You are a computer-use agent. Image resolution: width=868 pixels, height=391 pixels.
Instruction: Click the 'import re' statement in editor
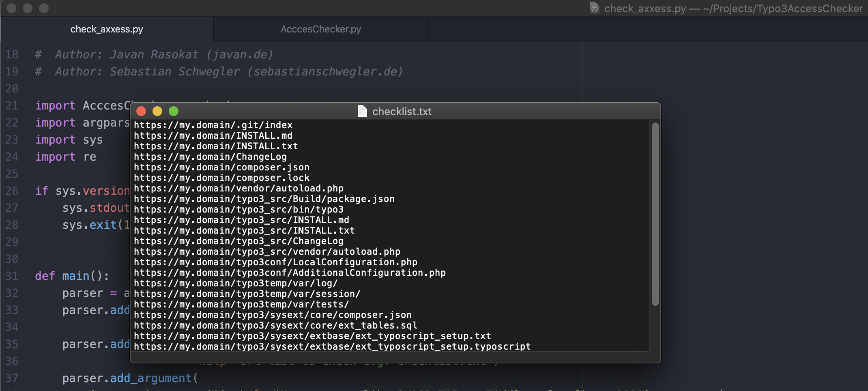[x=66, y=157]
